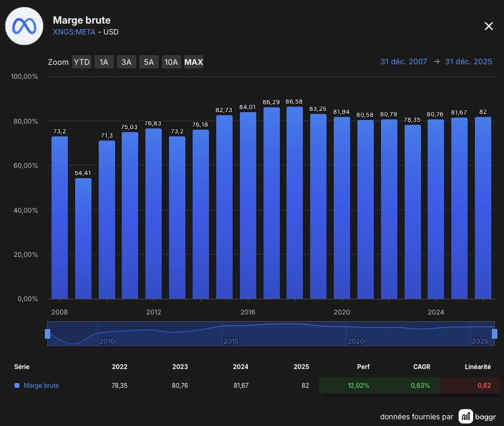
Task: Activate the MAX zoom range
Action: click(x=193, y=62)
